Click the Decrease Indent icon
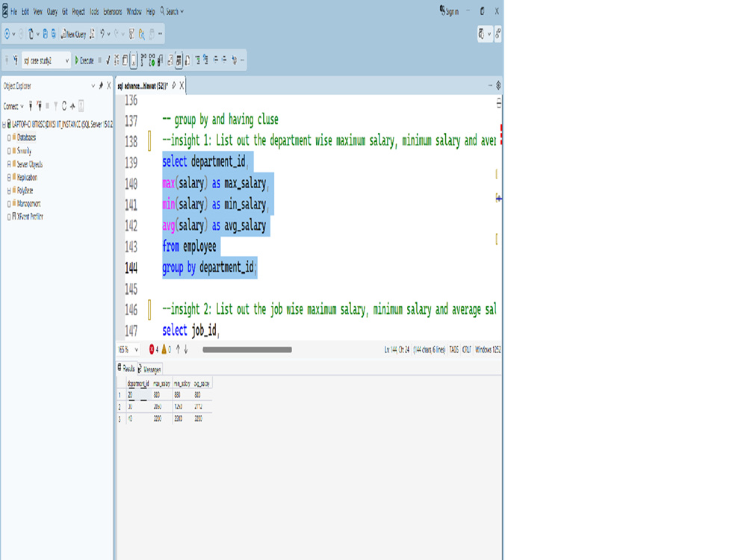Viewport: 747px width, 560px height. 216,60
